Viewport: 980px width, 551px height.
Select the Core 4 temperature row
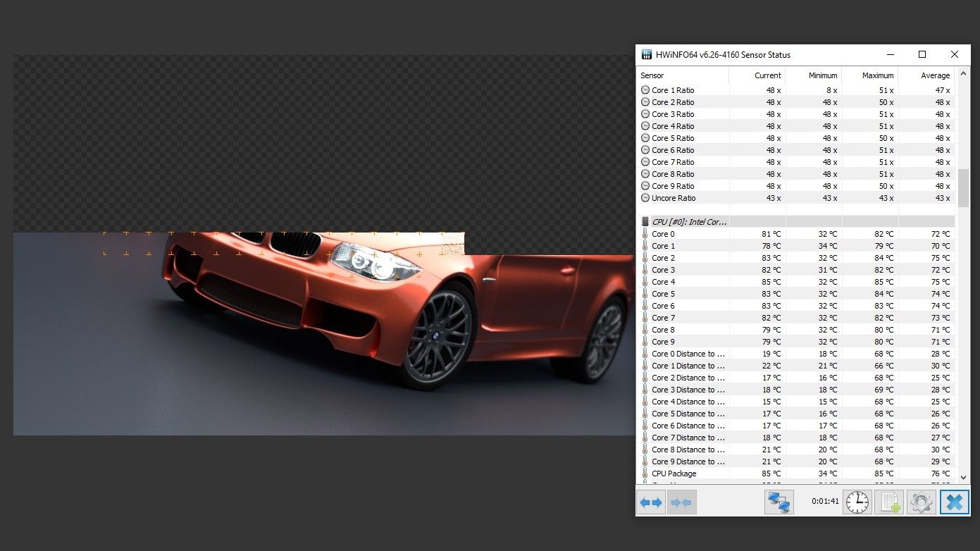click(x=663, y=282)
